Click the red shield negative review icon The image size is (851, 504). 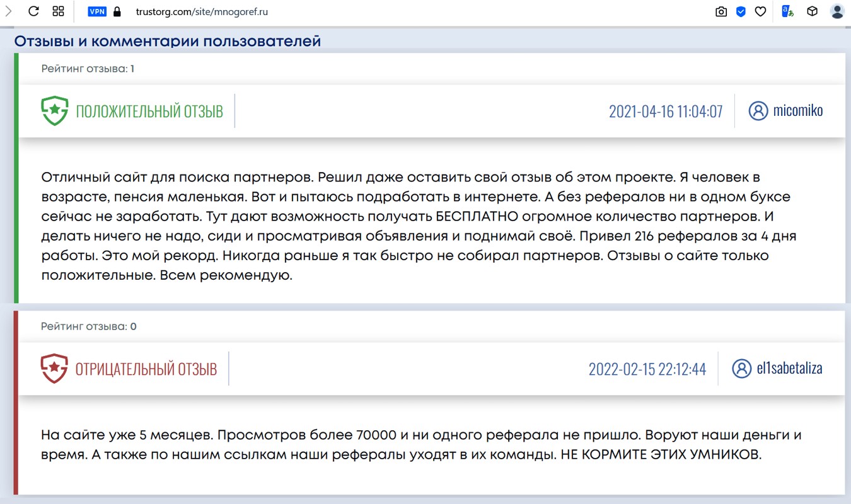pyautogui.click(x=54, y=369)
